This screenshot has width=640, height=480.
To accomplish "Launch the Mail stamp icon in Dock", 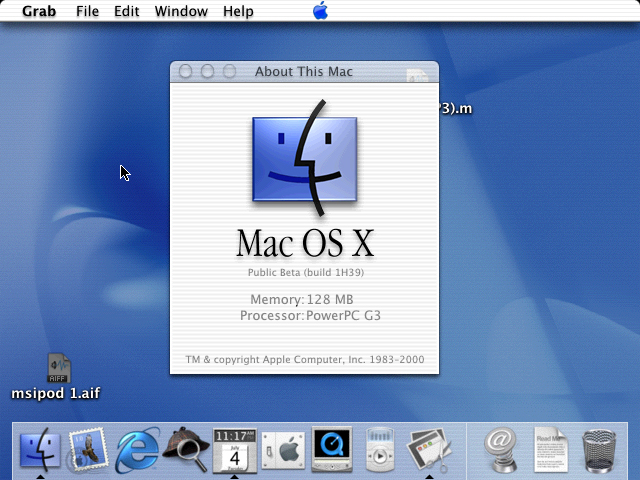I will click(x=88, y=450).
